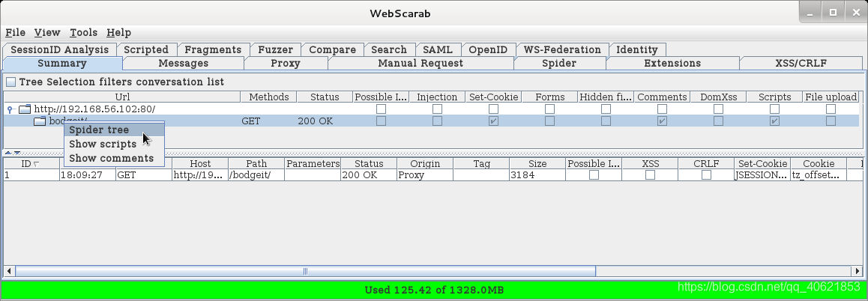Open the Fragments tab
Viewport: 868px width, 301px height.
point(213,50)
